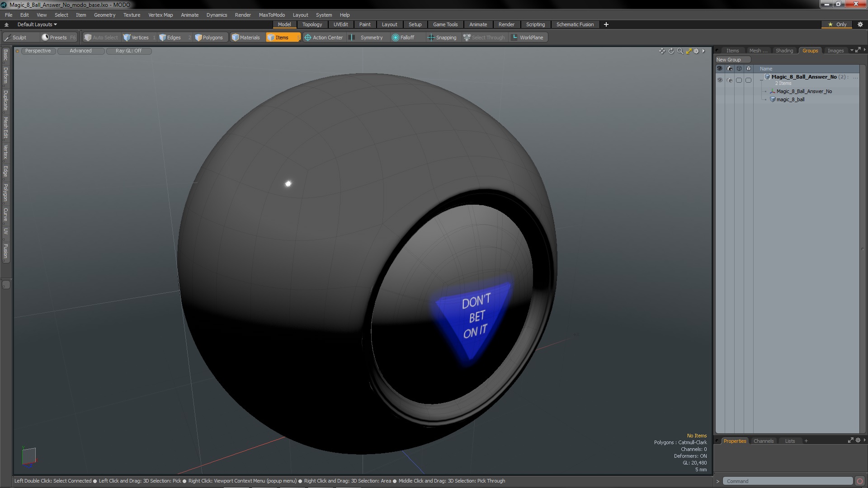
Task: Toggle the Symmetry option
Action: [367, 38]
